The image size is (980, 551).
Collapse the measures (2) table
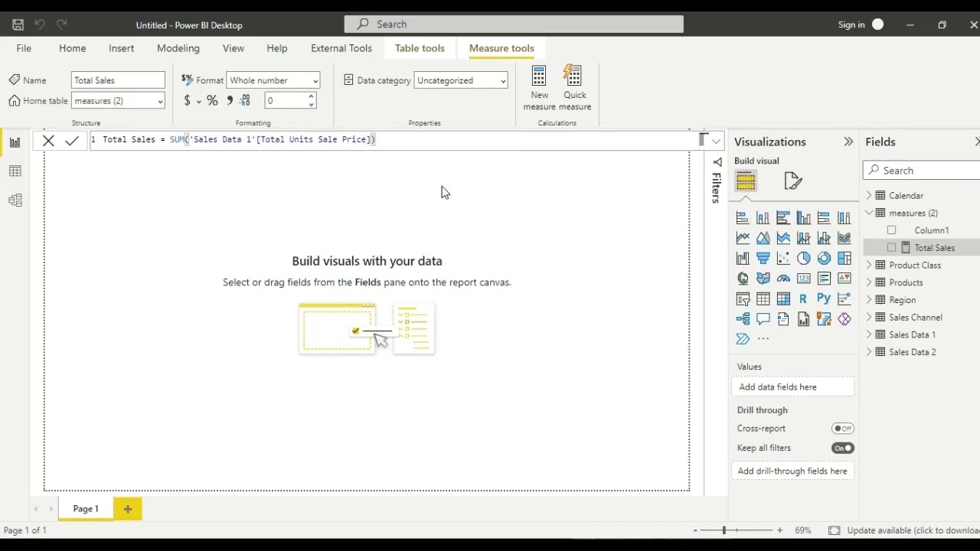point(870,214)
